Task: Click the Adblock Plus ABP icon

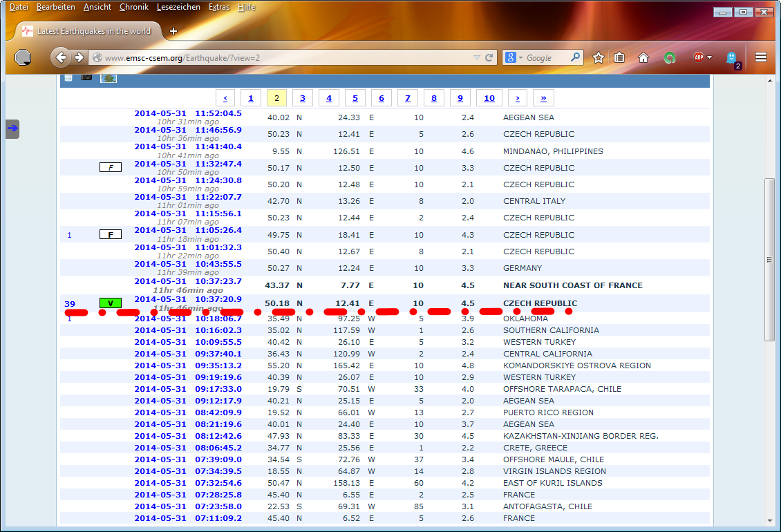Action: 698,57
